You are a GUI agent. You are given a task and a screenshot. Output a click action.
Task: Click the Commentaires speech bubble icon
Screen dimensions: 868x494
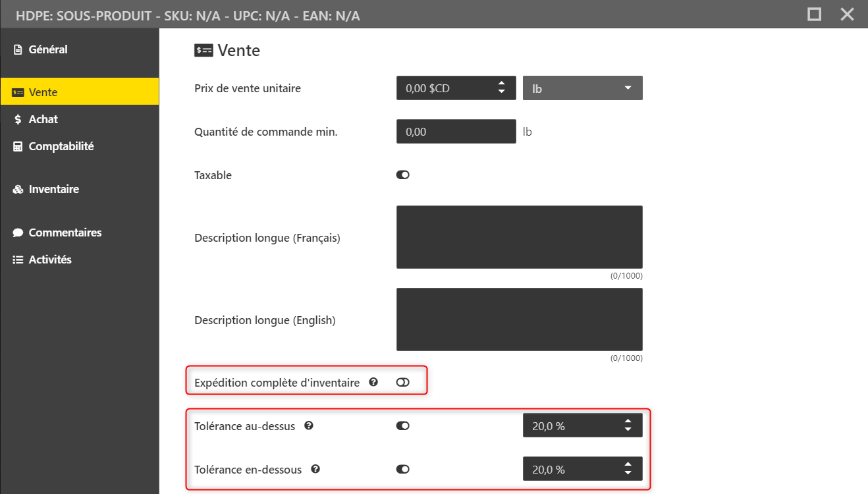tap(18, 233)
